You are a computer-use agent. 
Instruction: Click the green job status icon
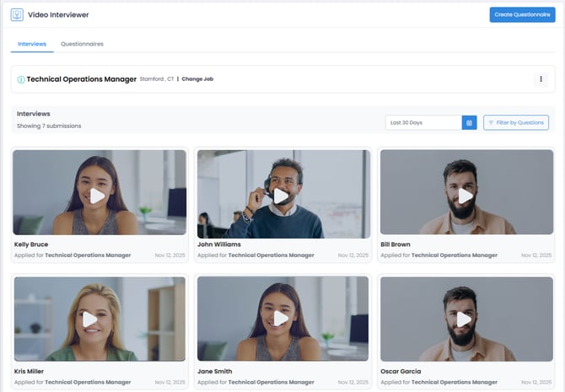pos(21,79)
